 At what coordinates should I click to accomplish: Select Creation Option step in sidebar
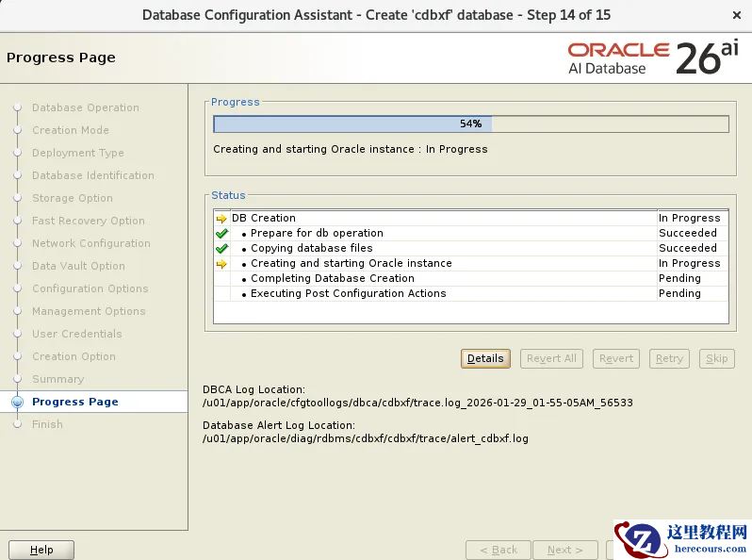click(74, 356)
